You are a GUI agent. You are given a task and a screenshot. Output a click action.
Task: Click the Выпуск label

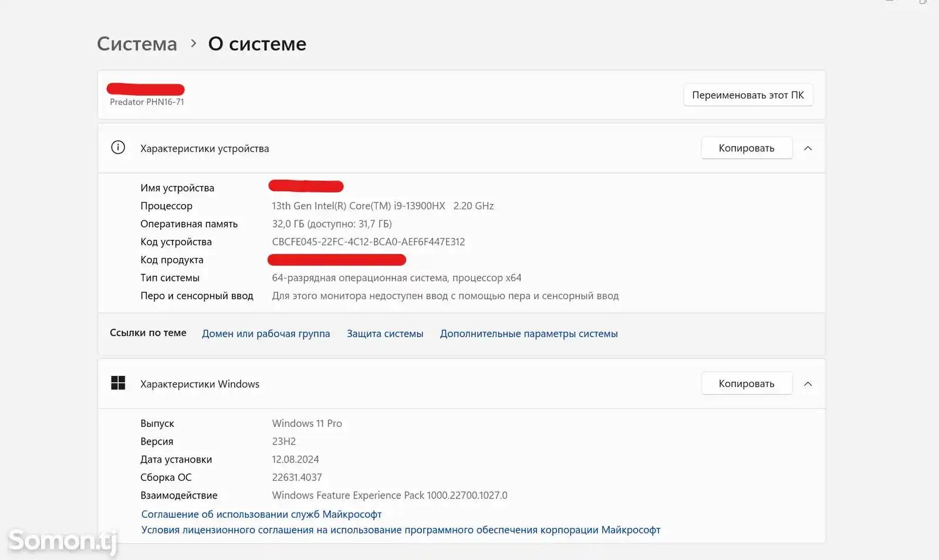pos(157,423)
